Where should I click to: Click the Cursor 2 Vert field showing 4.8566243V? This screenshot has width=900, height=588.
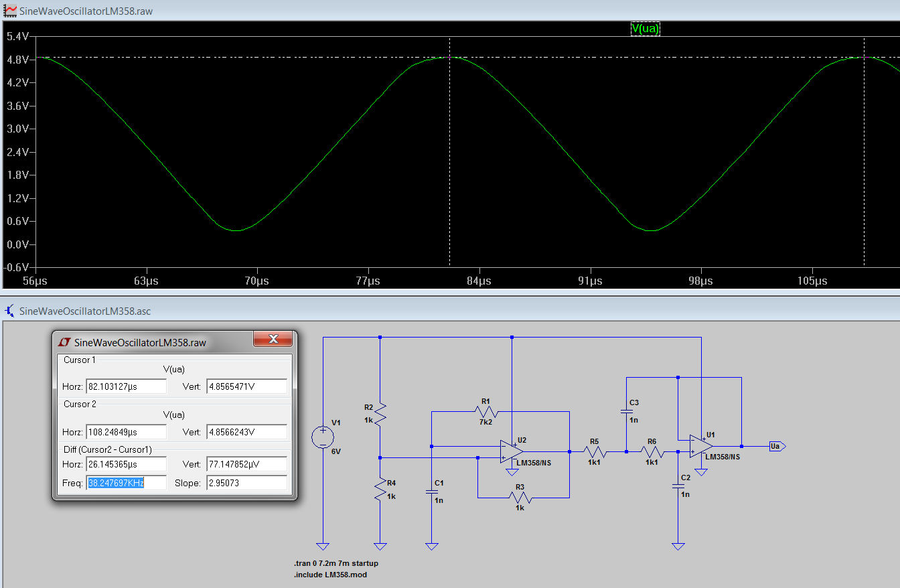click(247, 432)
